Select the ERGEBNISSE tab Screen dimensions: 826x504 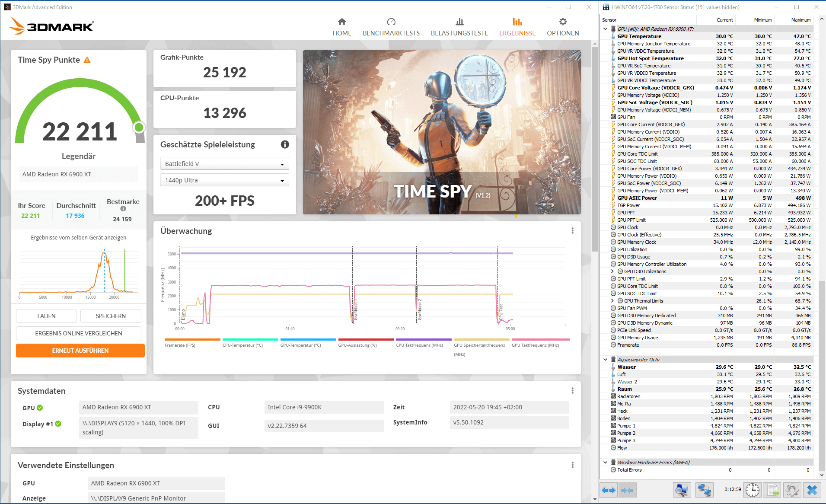point(517,27)
